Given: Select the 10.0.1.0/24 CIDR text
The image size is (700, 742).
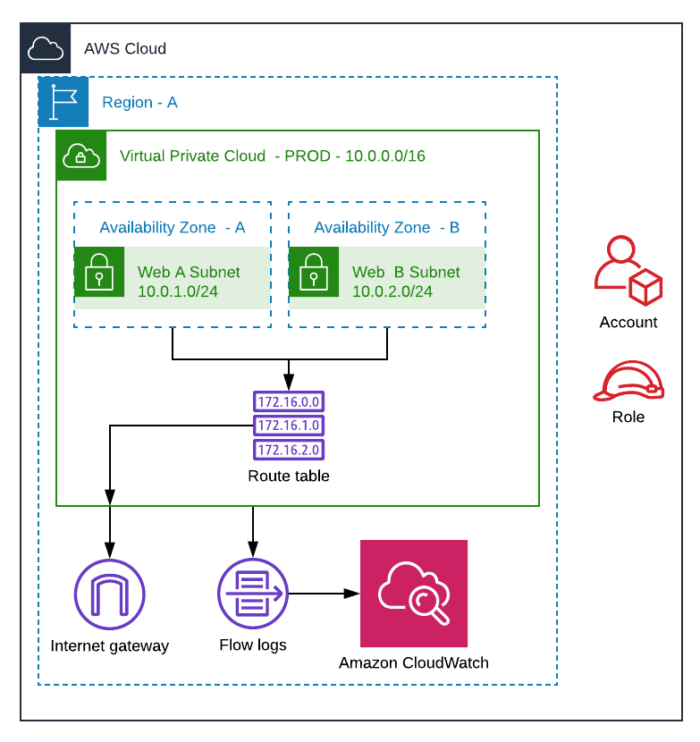Looking at the screenshot, I should pos(178,291).
